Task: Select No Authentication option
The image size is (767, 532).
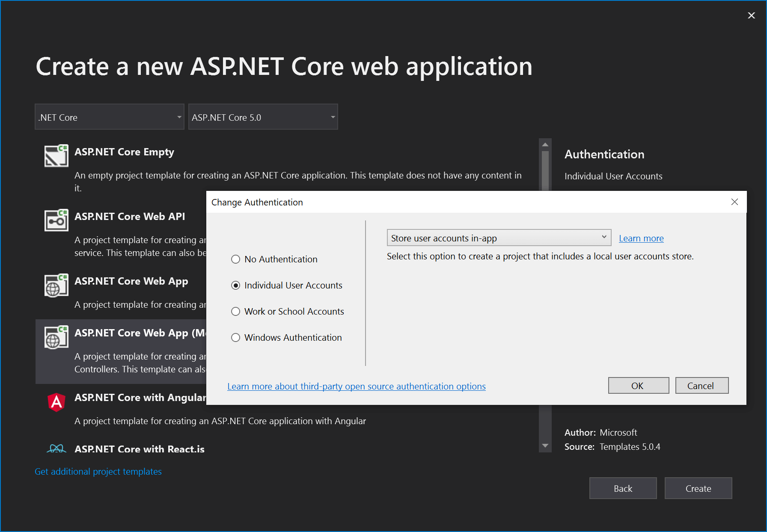Action: [x=235, y=259]
